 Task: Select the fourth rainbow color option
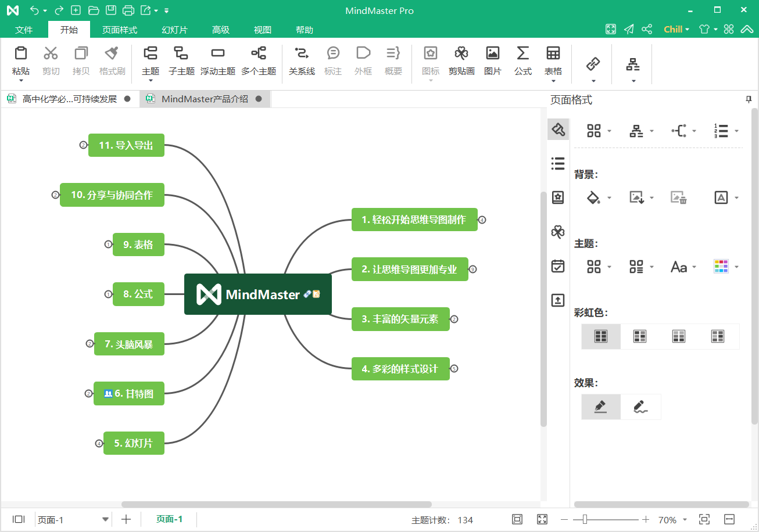coord(718,336)
